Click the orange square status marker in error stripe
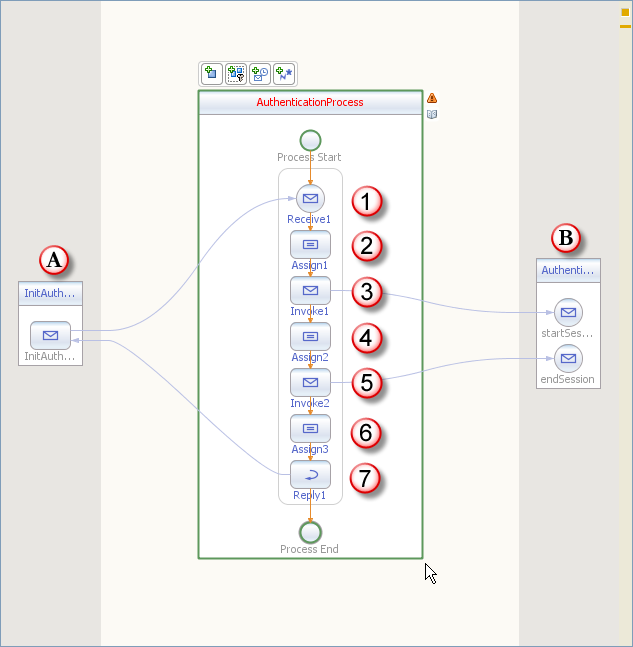The image size is (633, 647). (625, 12)
